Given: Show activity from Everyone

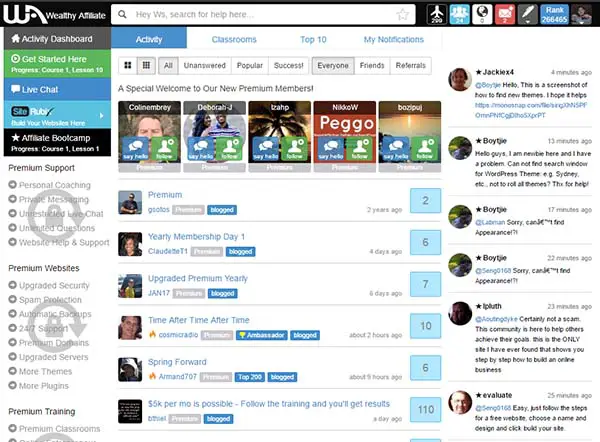Looking at the screenshot, I should pyautogui.click(x=333, y=65).
